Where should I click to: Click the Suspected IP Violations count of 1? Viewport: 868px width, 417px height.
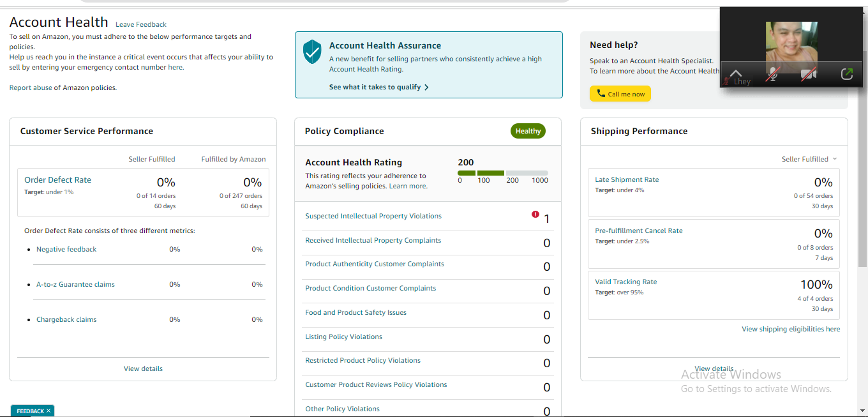coord(547,219)
